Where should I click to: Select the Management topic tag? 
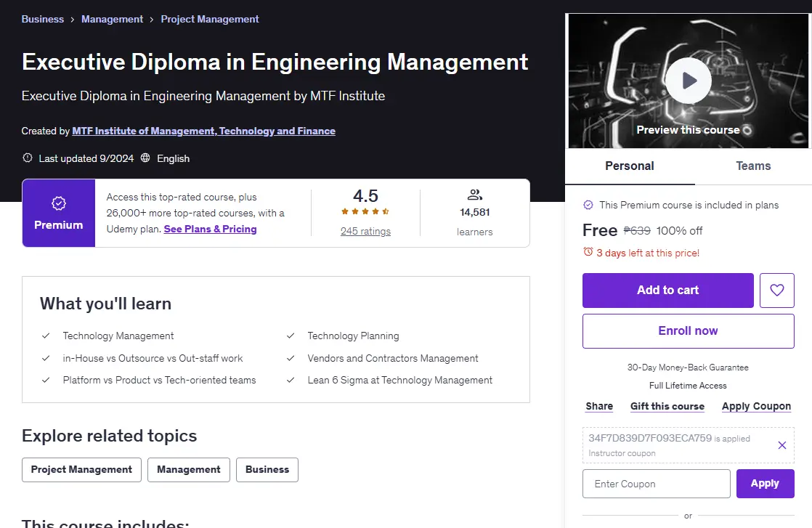[189, 470]
